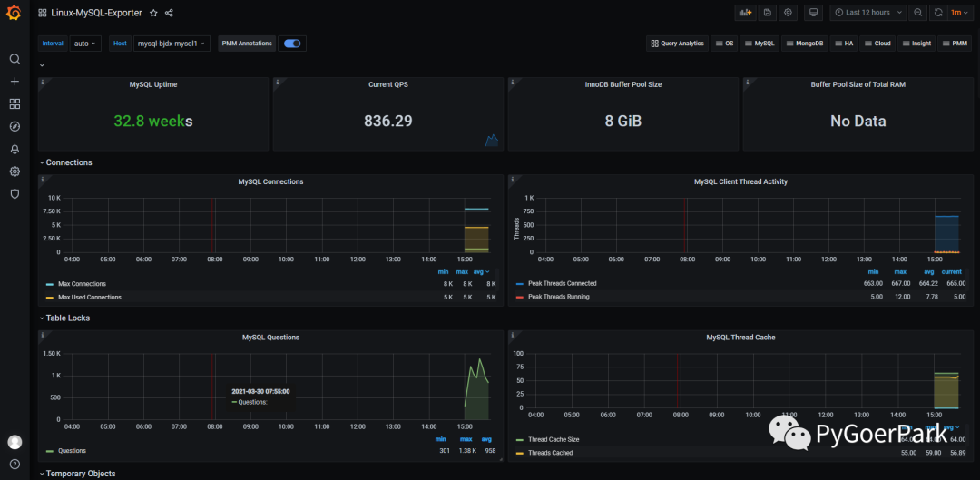980x480 pixels.
Task: Open the Linux-MySQL-Exporter dashboard title
Action: [x=96, y=13]
